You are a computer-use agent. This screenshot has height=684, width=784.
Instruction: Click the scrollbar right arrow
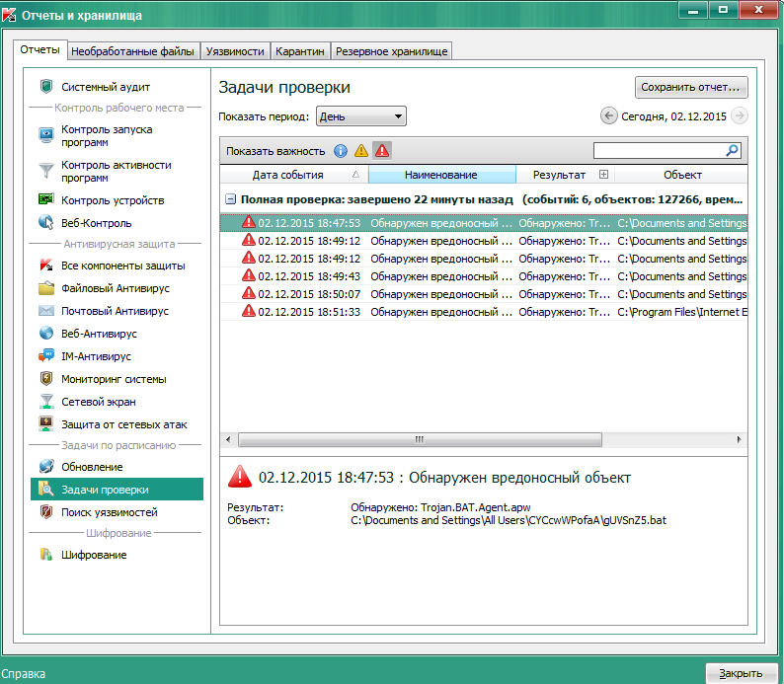click(x=739, y=439)
